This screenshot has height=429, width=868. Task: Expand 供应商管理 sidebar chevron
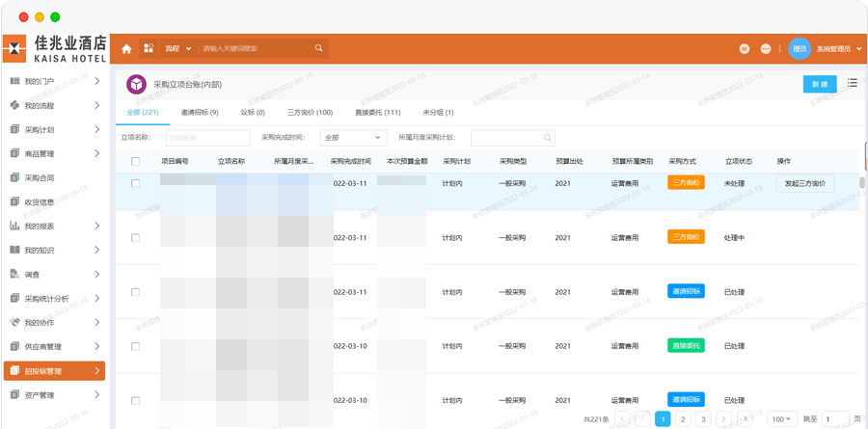click(x=96, y=346)
